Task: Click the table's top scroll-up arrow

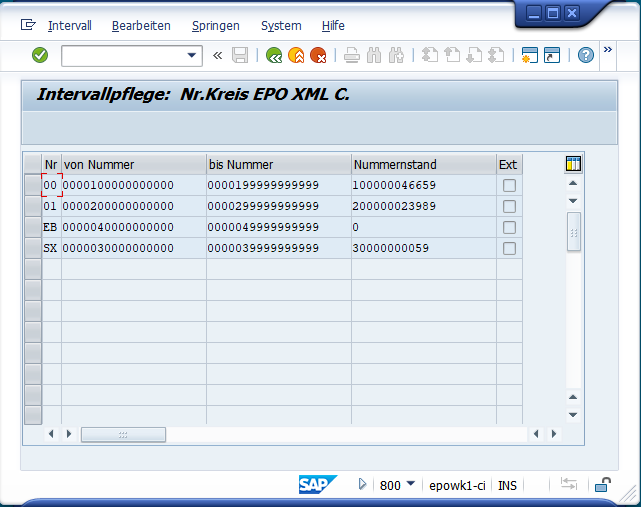Action: [573, 183]
